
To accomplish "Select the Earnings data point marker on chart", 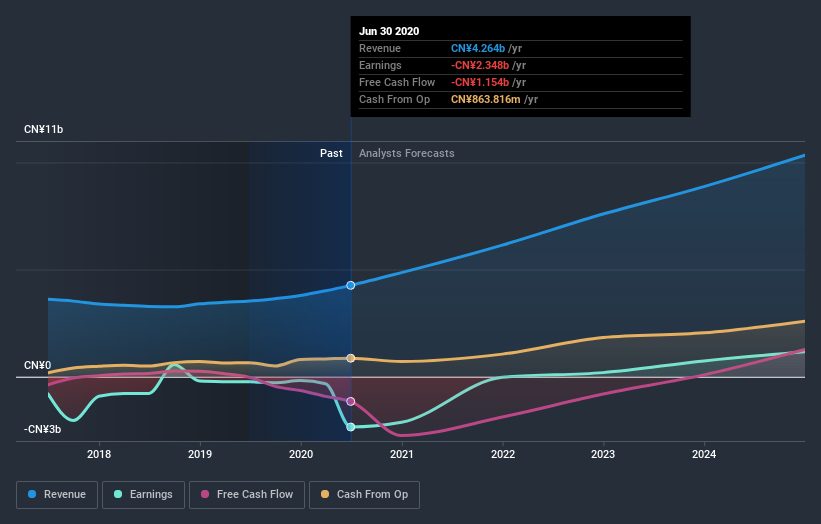I will tap(351, 427).
